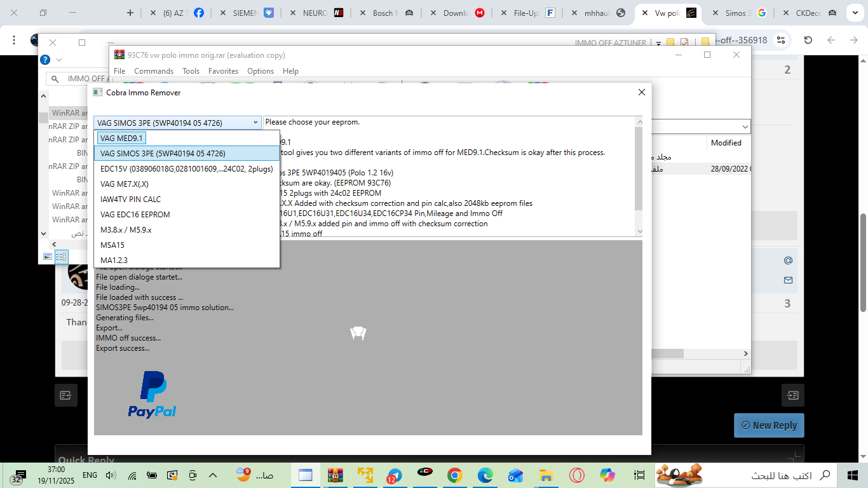Click the Task View taskbar icon
This screenshot has width=868, height=488.
coord(640,475)
